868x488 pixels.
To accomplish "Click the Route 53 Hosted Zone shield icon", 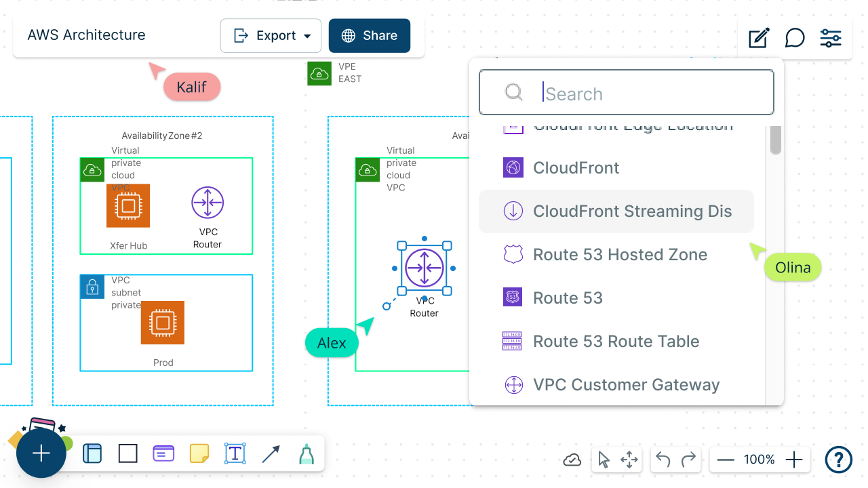I will (513, 255).
